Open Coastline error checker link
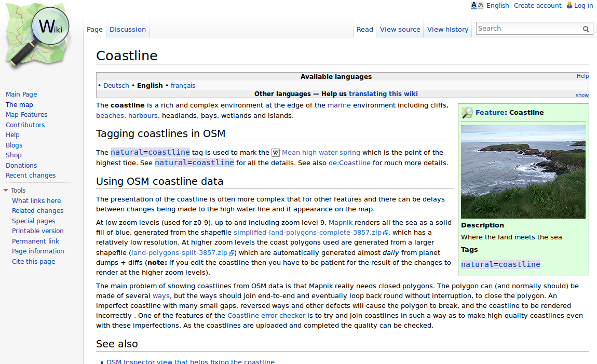Screen dimensions: 597x364 (266, 315)
